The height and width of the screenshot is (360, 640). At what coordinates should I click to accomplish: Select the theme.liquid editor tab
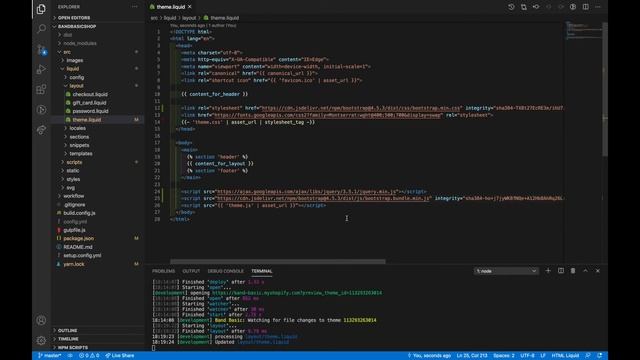point(171,7)
